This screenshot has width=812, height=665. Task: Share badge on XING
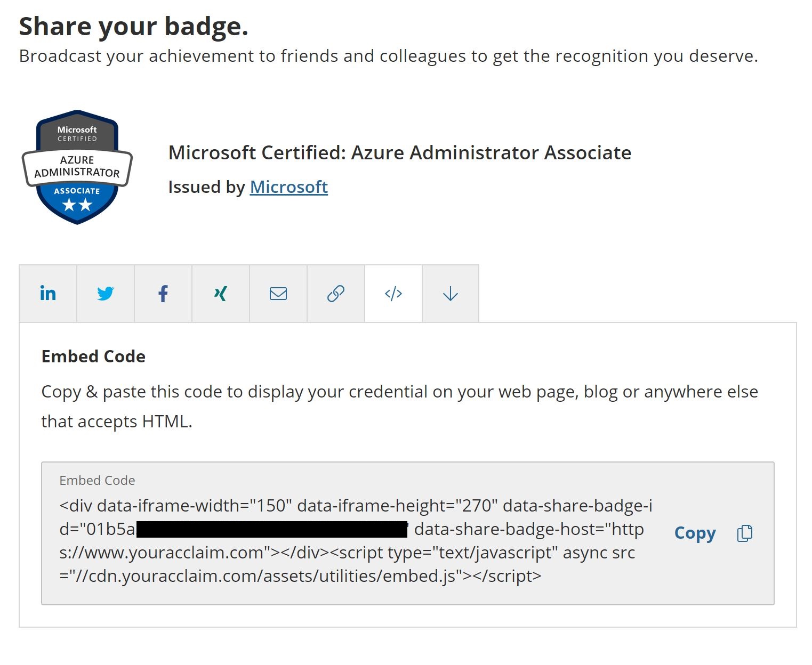tap(221, 294)
